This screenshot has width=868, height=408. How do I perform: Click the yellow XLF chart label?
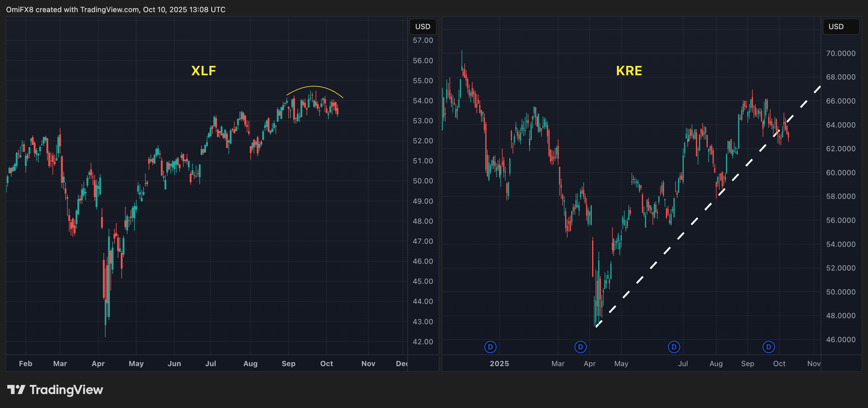203,71
